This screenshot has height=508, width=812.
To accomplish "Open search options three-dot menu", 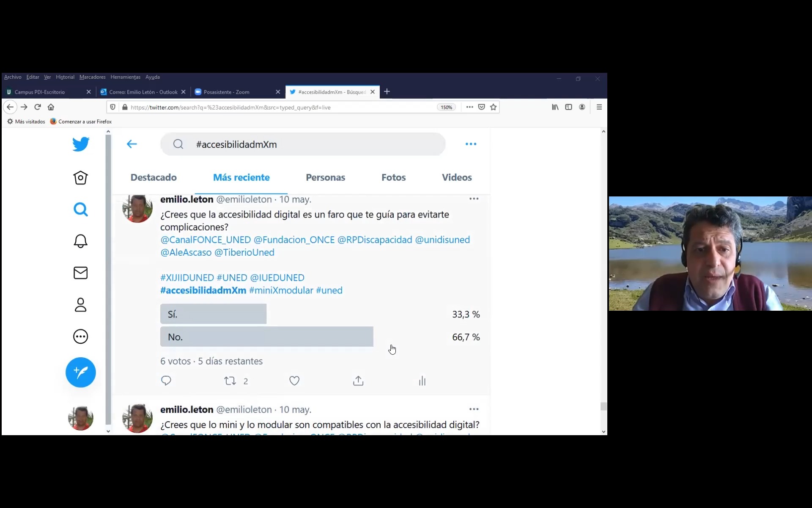I will pyautogui.click(x=471, y=144).
